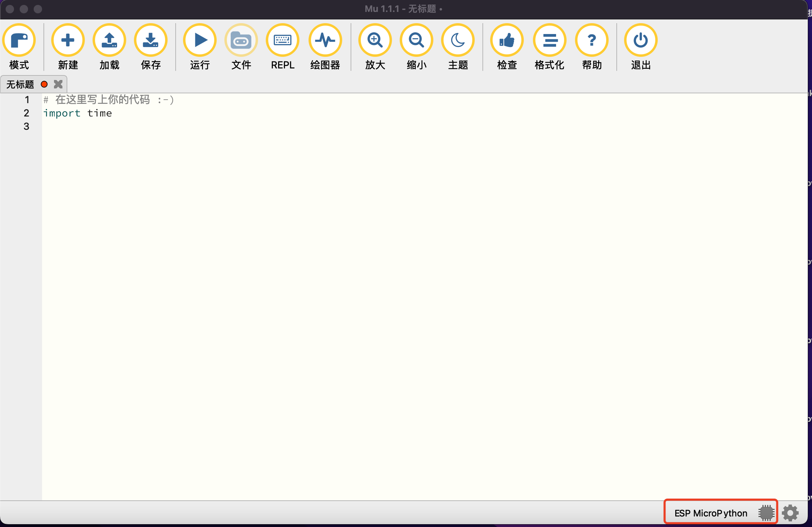The height and width of the screenshot is (527, 812).
Task: Click line number 1 in the gutter
Action: click(27, 100)
